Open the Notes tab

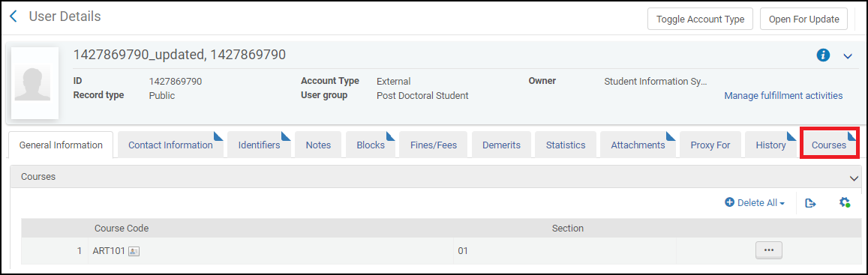tap(318, 145)
